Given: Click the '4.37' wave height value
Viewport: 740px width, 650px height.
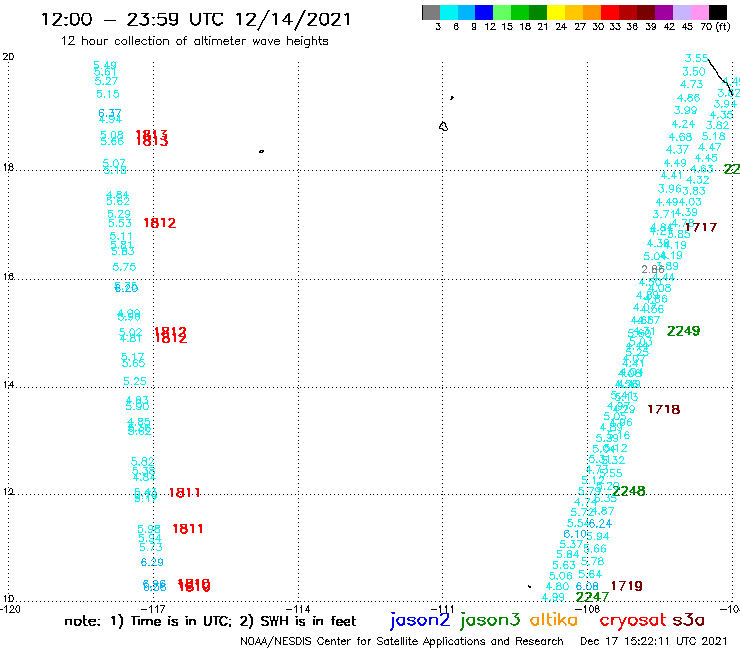Looking at the screenshot, I should [677, 150].
